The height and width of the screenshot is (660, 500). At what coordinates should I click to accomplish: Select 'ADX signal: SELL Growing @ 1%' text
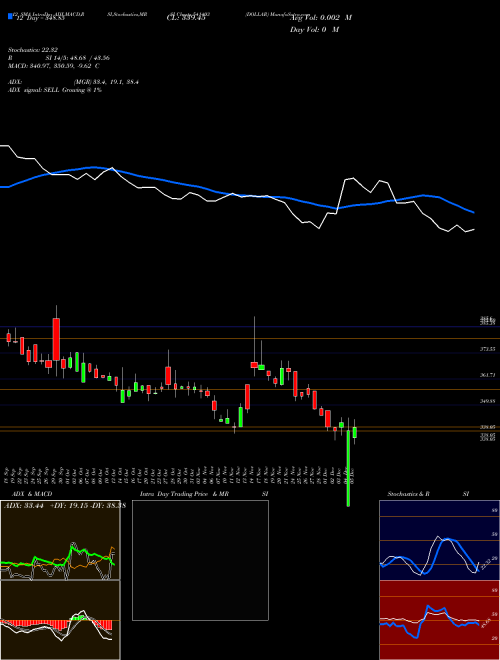pos(55,90)
